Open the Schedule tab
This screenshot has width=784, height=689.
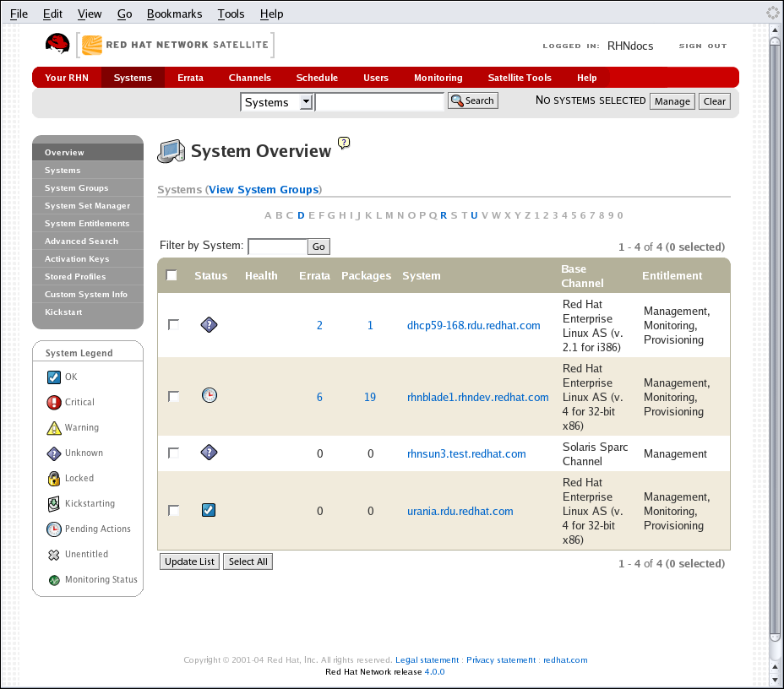[317, 78]
